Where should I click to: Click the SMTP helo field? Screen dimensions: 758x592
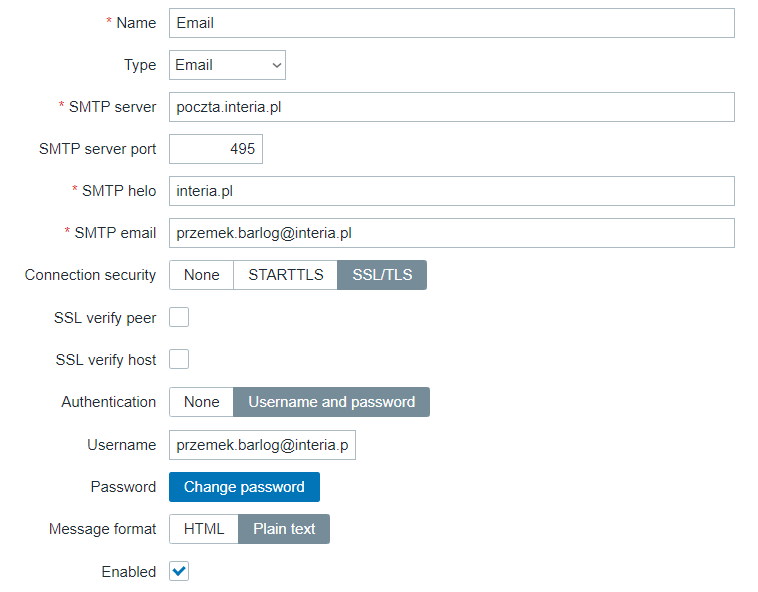(451, 191)
